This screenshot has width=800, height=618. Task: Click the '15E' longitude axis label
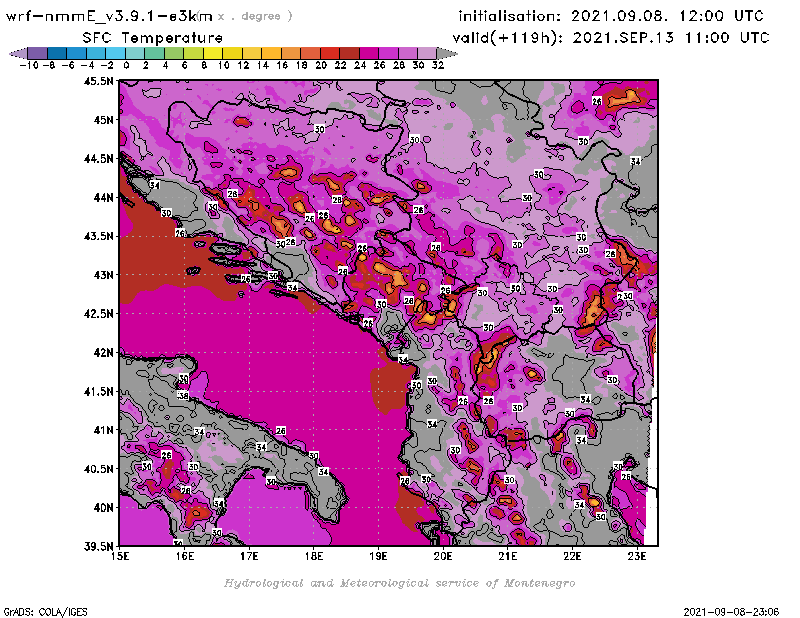tap(120, 556)
